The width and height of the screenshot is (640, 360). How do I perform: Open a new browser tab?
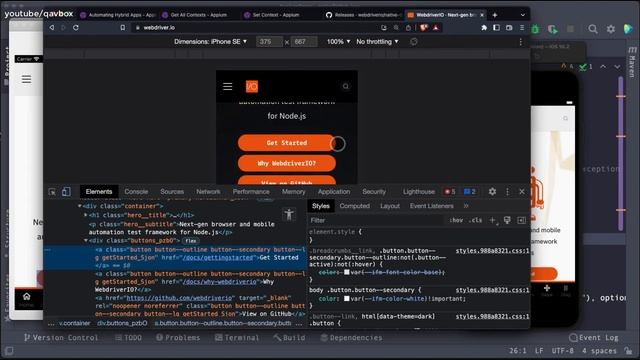(x=495, y=15)
